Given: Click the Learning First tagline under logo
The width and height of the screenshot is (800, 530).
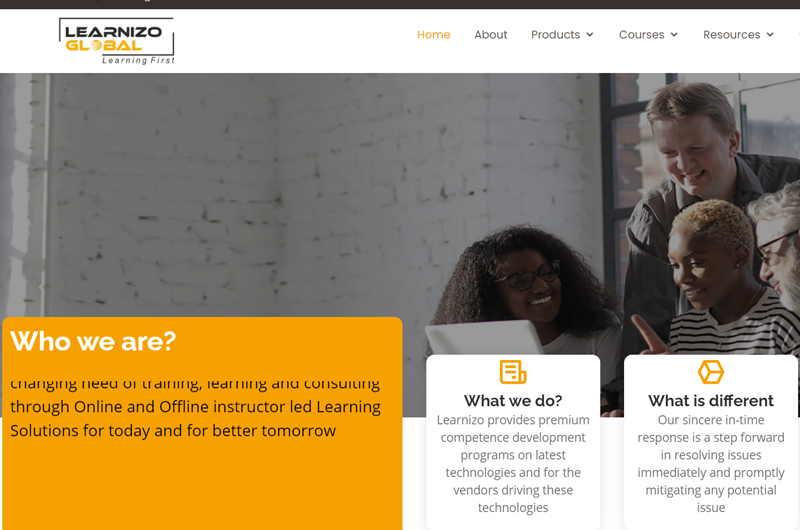Looking at the screenshot, I should click(138, 60).
